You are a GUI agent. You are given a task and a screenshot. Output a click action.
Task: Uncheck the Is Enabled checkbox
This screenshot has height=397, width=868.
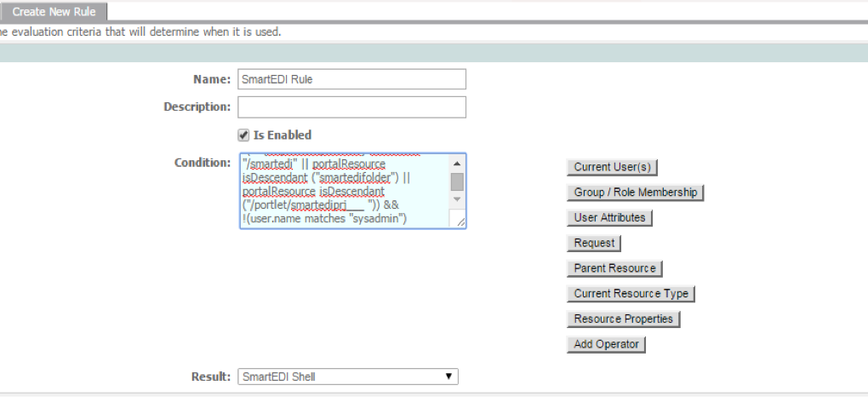[x=243, y=135]
